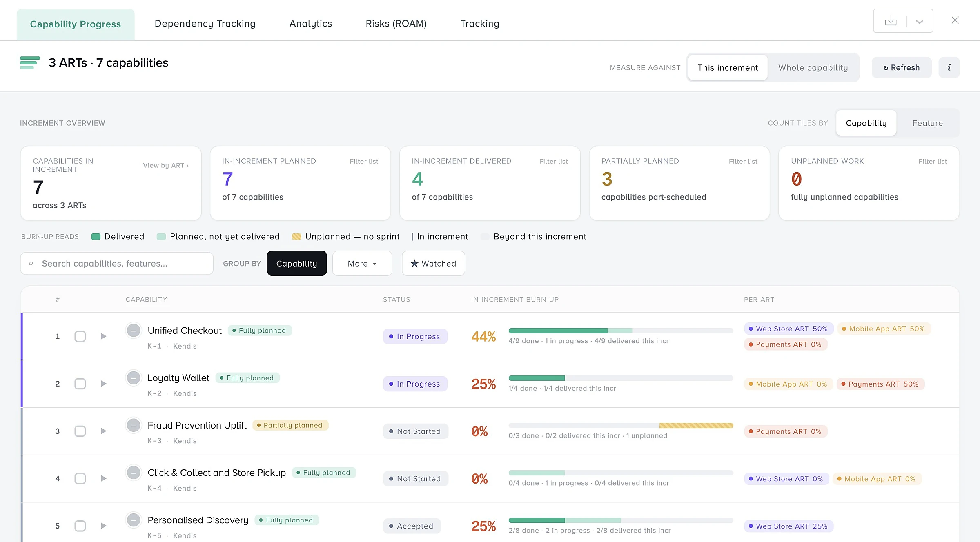Click the IN-INCREMENT BURN-UP column header
This screenshot has width=980, height=542.
pos(515,299)
